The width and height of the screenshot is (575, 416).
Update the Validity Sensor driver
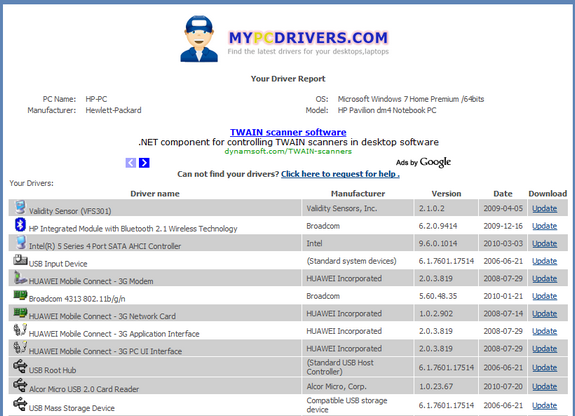point(544,208)
